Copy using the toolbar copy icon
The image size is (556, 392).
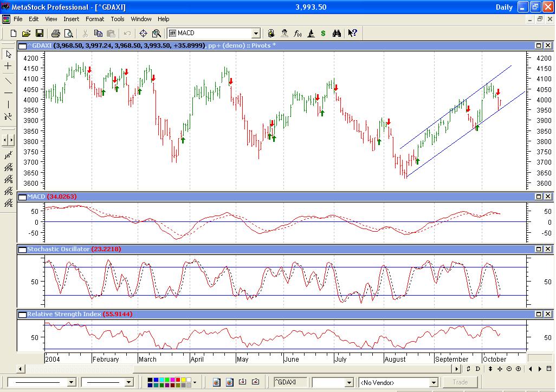[x=98, y=34]
